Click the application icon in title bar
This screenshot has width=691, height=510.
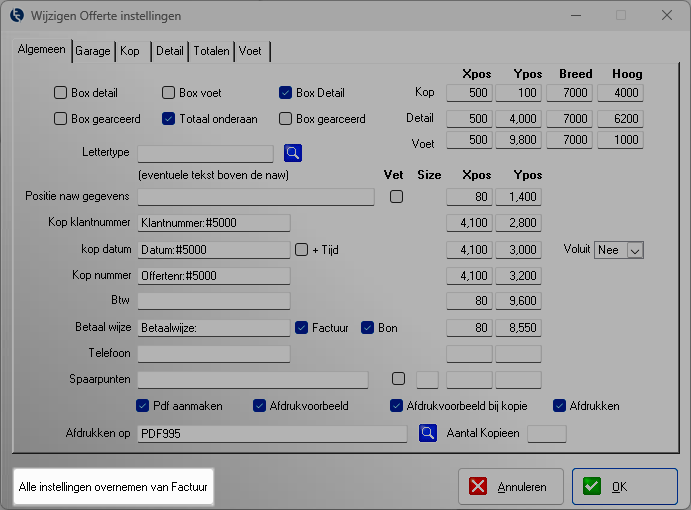(17, 16)
